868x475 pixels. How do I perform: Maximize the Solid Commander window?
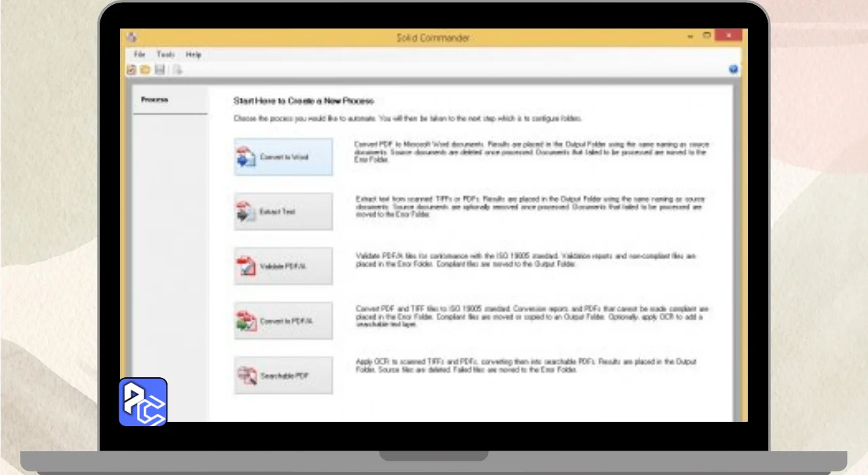[x=707, y=35]
